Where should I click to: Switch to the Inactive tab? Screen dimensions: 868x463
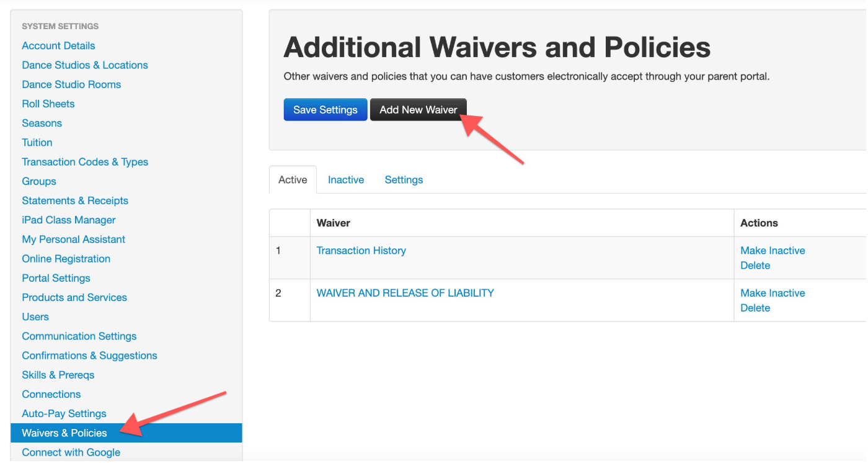(346, 180)
